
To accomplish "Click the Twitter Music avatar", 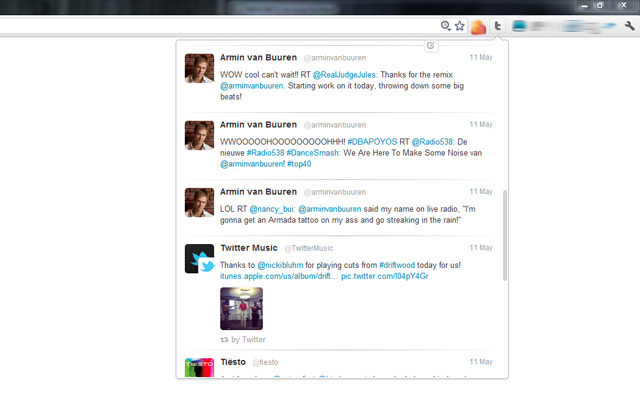I will click(x=199, y=259).
